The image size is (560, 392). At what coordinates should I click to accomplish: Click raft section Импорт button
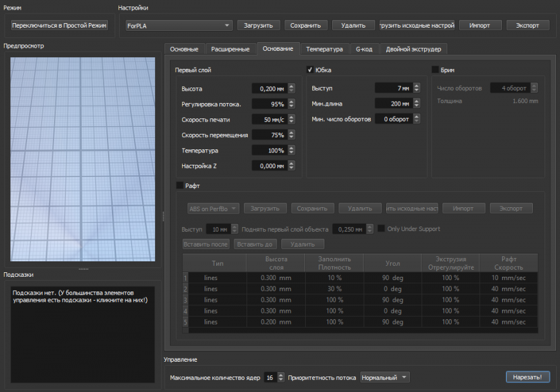tap(463, 208)
